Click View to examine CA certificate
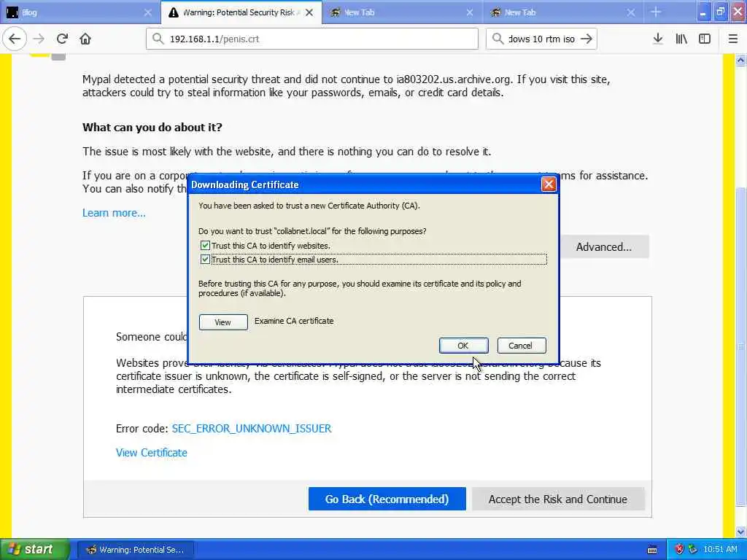This screenshot has width=747, height=560. tap(223, 322)
